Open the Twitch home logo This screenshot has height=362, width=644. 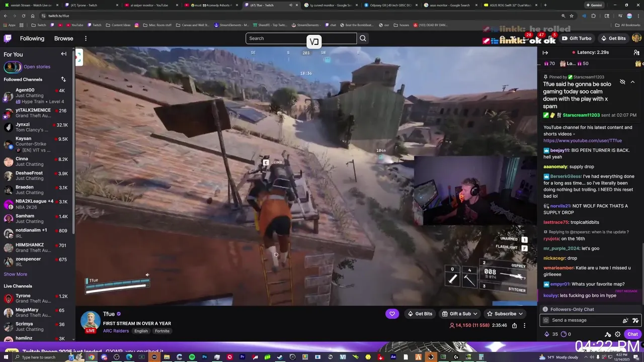[x=8, y=38]
